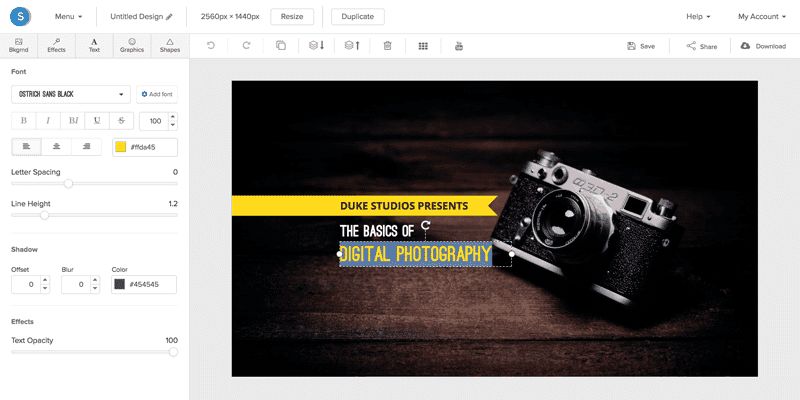Click the redo arrow icon
The height and width of the screenshot is (400, 800).
pos(246,46)
